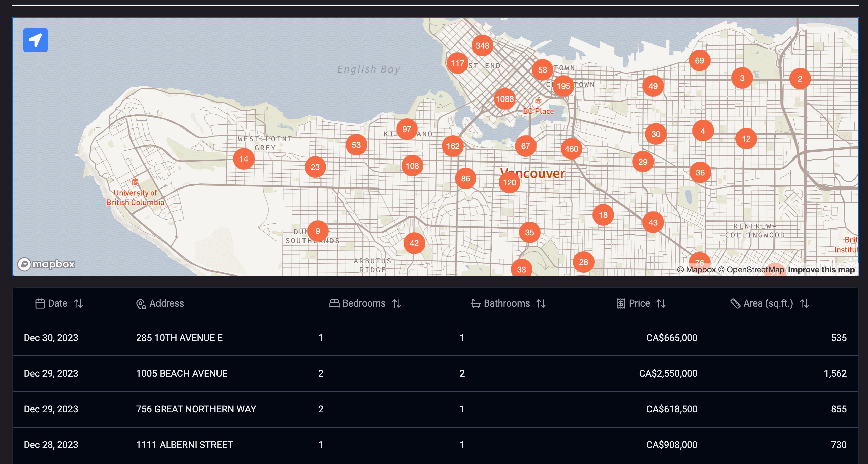Open the Mapbox logo link
868x464 pixels.
pyautogui.click(x=46, y=264)
